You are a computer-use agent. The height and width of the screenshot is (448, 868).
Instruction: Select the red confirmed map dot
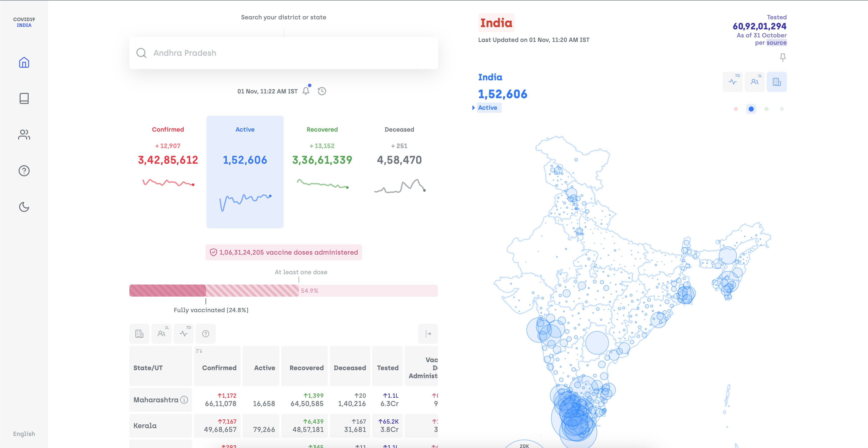click(x=736, y=109)
